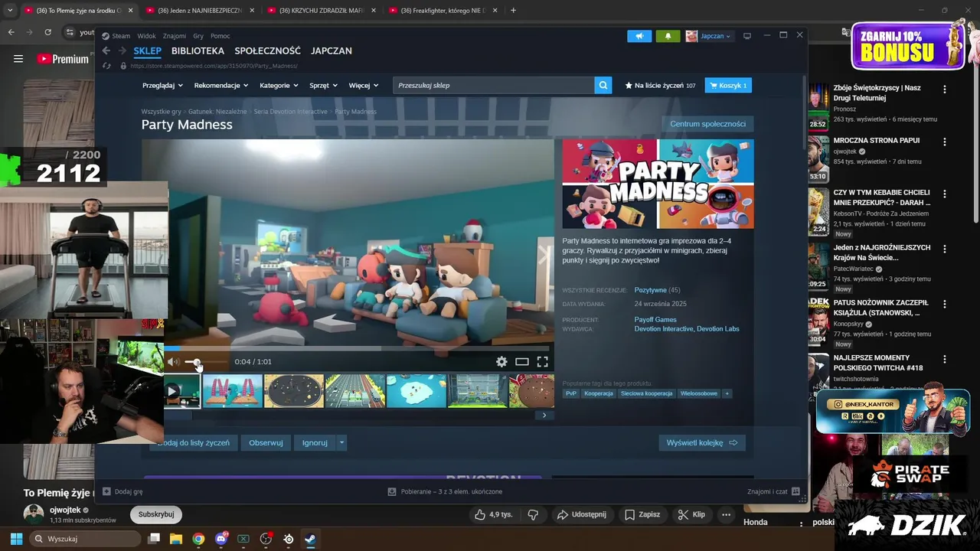Select the Kooperacja tag
The width and height of the screenshot is (980, 551).
pos(599,393)
